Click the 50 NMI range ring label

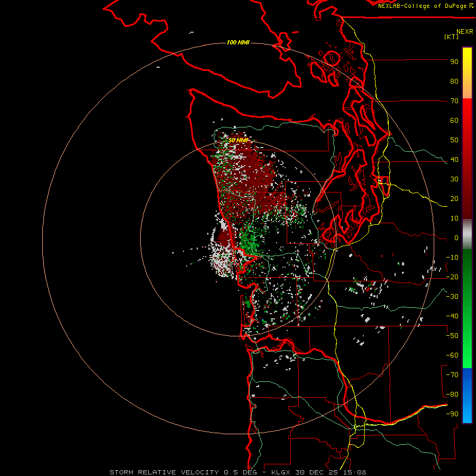(239, 140)
